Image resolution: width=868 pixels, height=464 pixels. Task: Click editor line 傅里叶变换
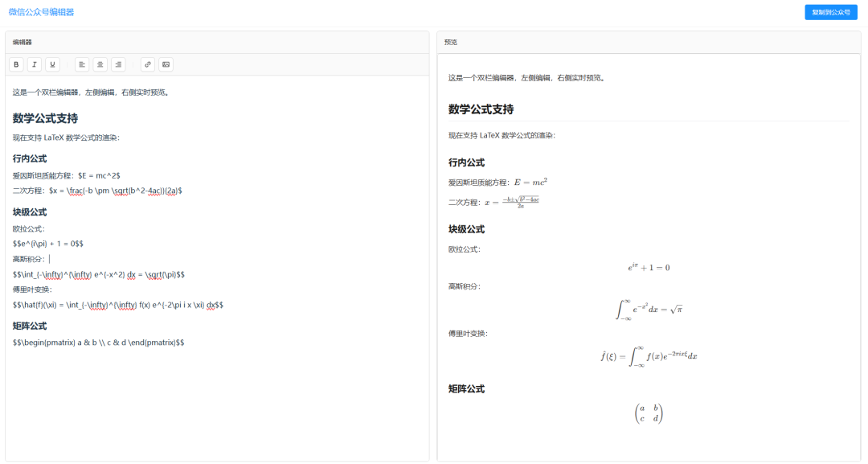click(x=33, y=289)
